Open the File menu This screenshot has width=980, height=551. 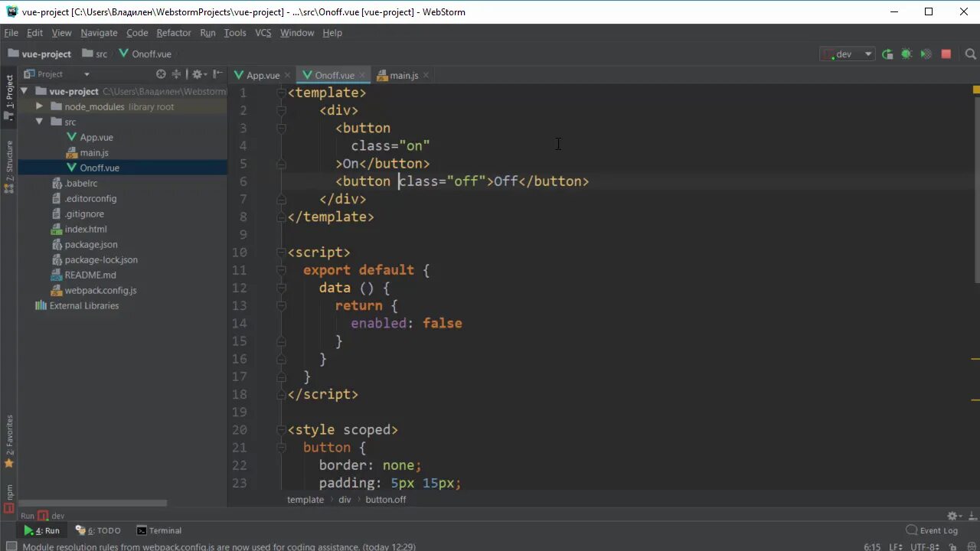pyautogui.click(x=11, y=33)
